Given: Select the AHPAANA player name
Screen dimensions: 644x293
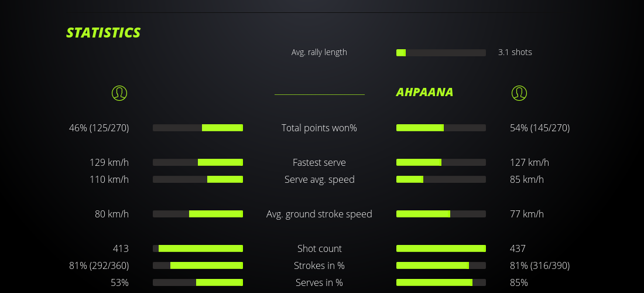Looking at the screenshot, I should click(x=424, y=93).
